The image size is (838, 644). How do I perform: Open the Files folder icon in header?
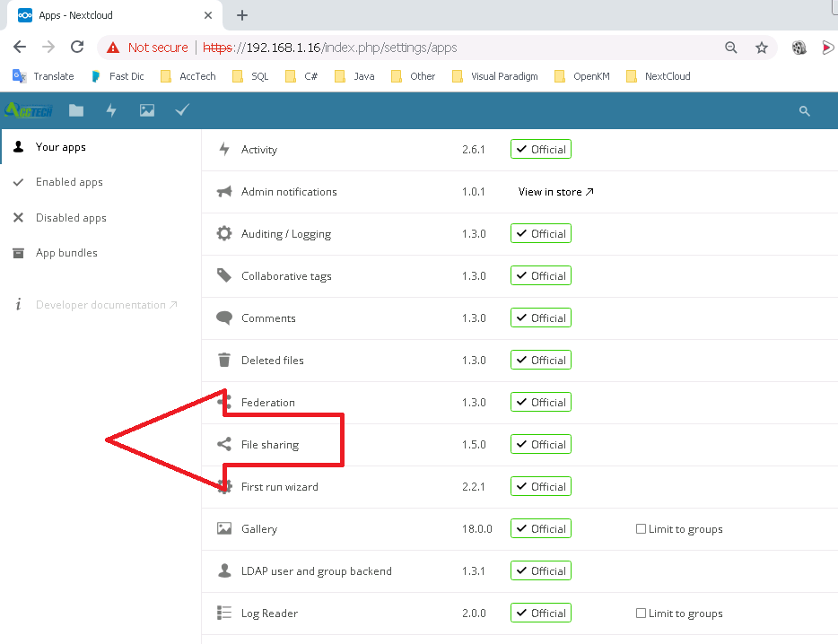pos(76,110)
